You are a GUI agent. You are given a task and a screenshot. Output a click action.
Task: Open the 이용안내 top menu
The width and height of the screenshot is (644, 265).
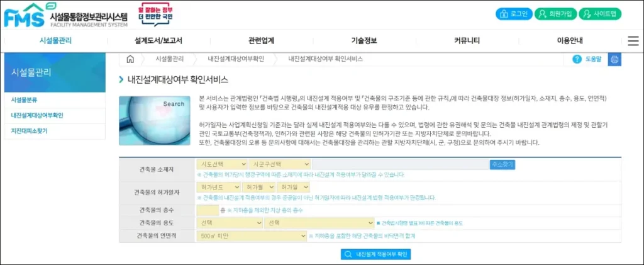click(x=570, y=41)
